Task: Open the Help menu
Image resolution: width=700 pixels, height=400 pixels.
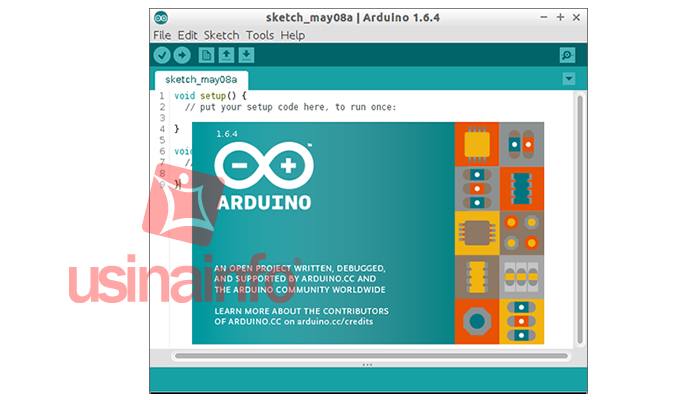Action: tap(293, 35)
